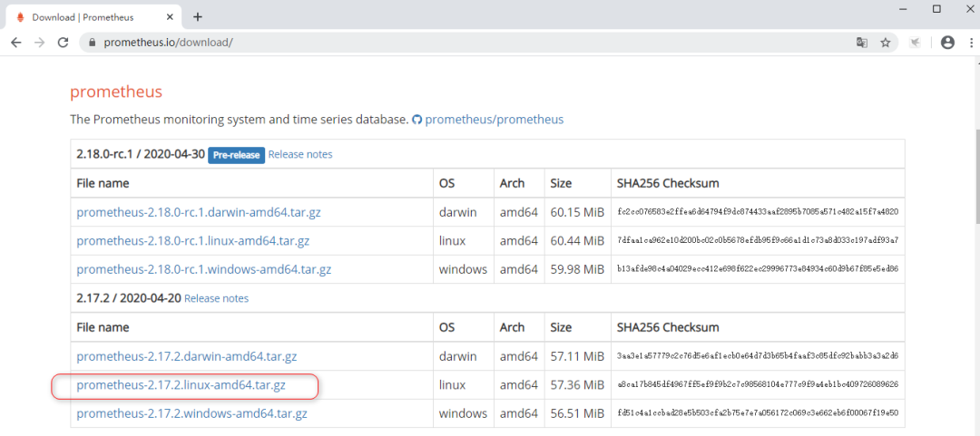Open the Chrome three-dot menu
This screenshot has height=436, width=980.
969,43
